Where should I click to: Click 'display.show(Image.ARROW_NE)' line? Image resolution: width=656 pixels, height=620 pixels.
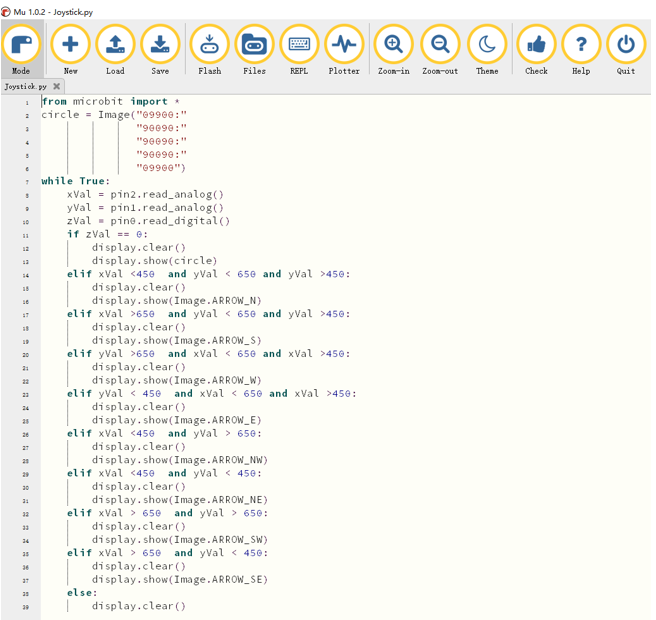point(180,500)
